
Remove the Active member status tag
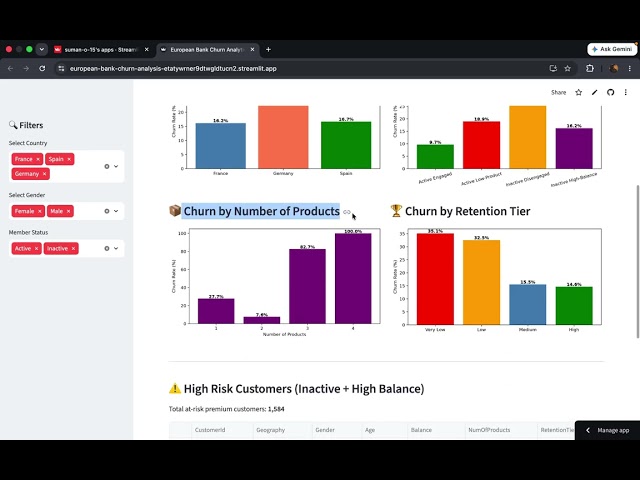coord(36,248)
